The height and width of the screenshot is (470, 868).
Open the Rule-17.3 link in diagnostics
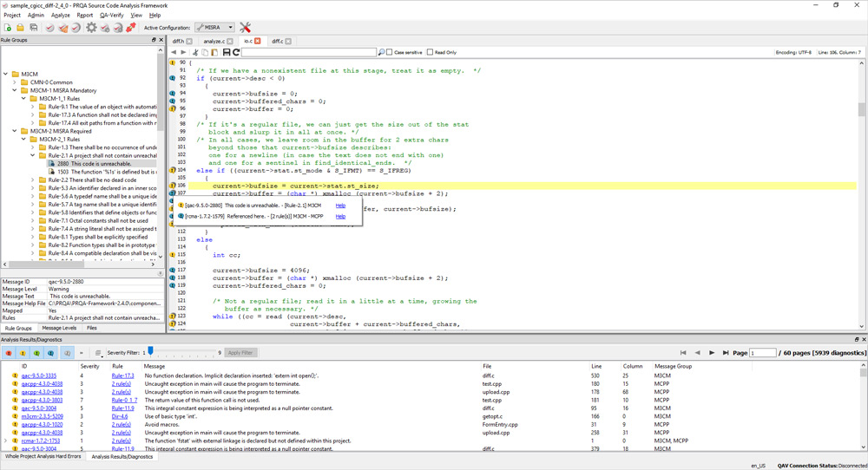pos(122,376)
